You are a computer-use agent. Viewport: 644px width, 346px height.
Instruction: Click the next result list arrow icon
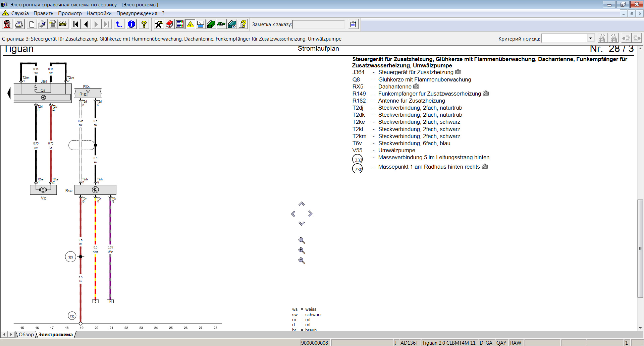pos(637,38)
